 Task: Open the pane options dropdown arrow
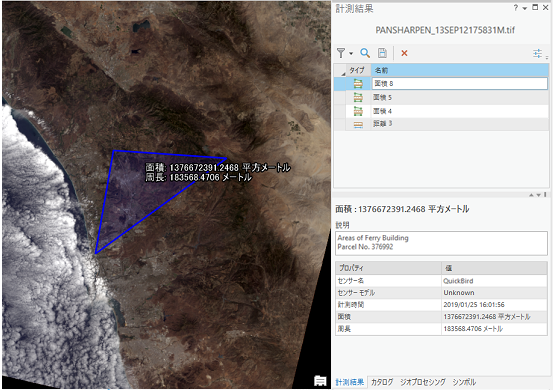click(x=525, y=8)
